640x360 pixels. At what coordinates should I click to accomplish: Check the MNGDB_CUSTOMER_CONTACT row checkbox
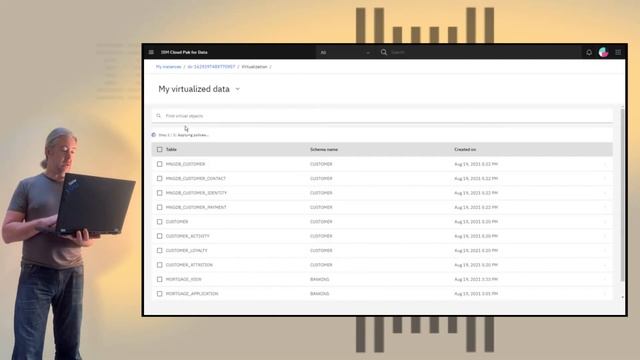(160, 178)
